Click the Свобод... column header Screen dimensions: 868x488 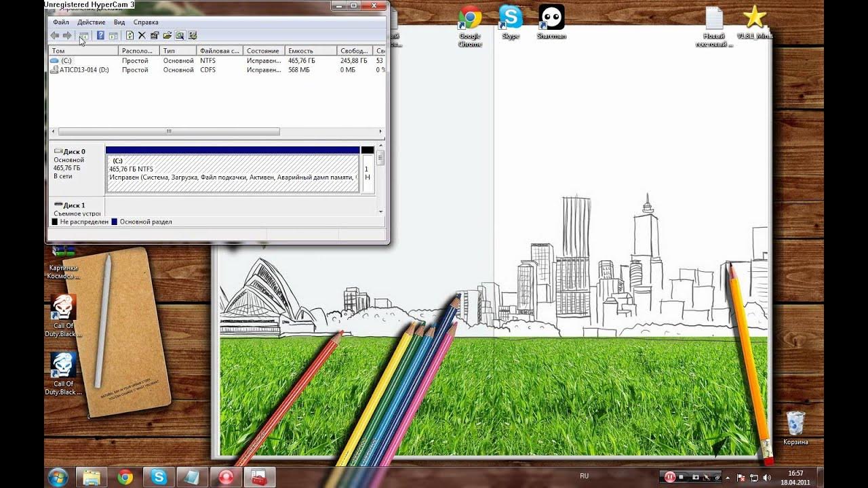click(x=355, y=51)
